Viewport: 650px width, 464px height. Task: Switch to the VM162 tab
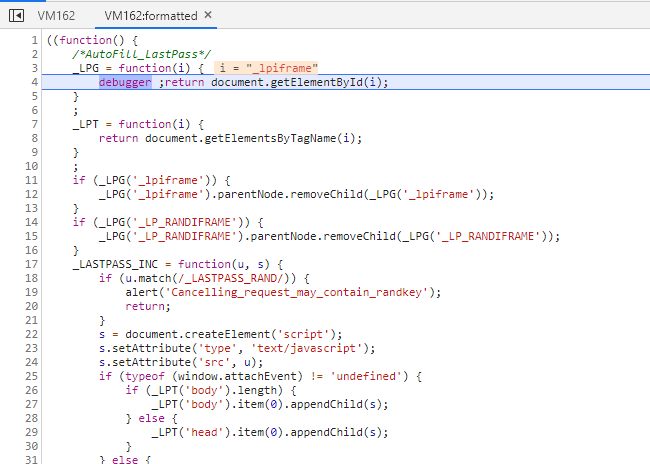(x=56, y=16)
